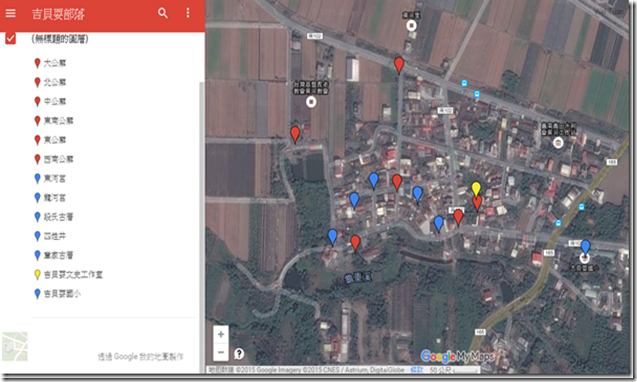This screenshot has width=637, height=382.
Task: Click the 吉貝耍部落 map title
Action: [58, 14]
